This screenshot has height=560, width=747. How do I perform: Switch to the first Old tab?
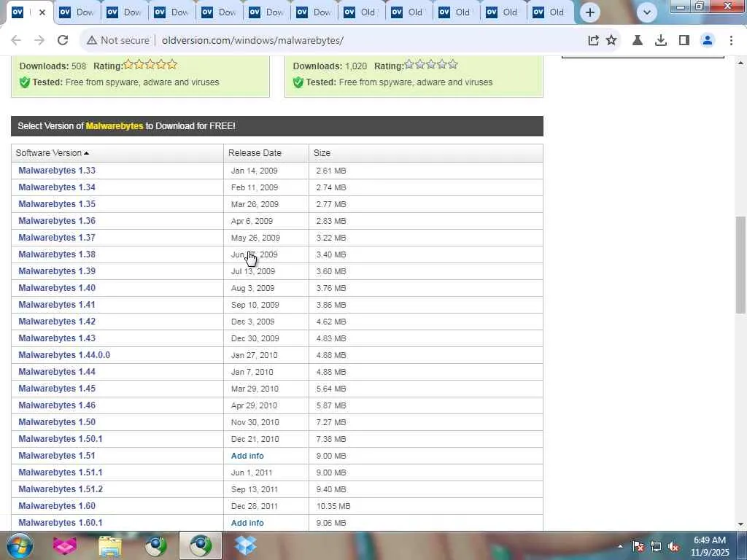pyautogui.click(x=360, y=12)
